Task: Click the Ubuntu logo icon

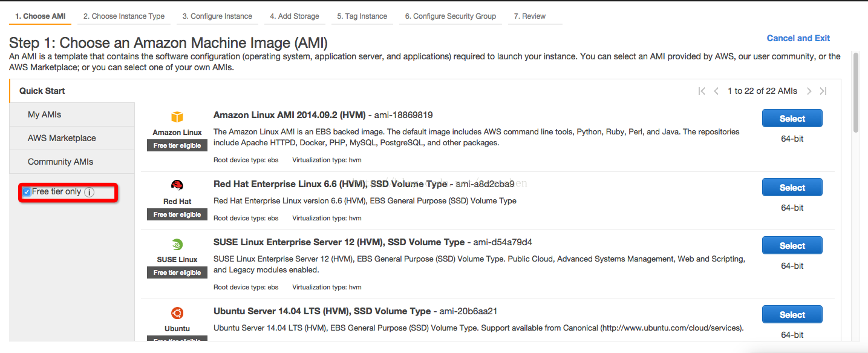Action: coord(177,313)
